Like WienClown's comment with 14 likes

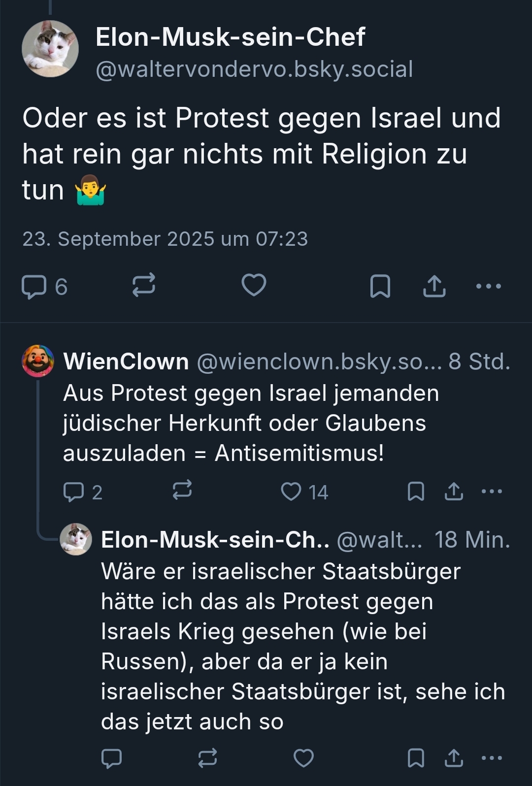pos(291,491)
